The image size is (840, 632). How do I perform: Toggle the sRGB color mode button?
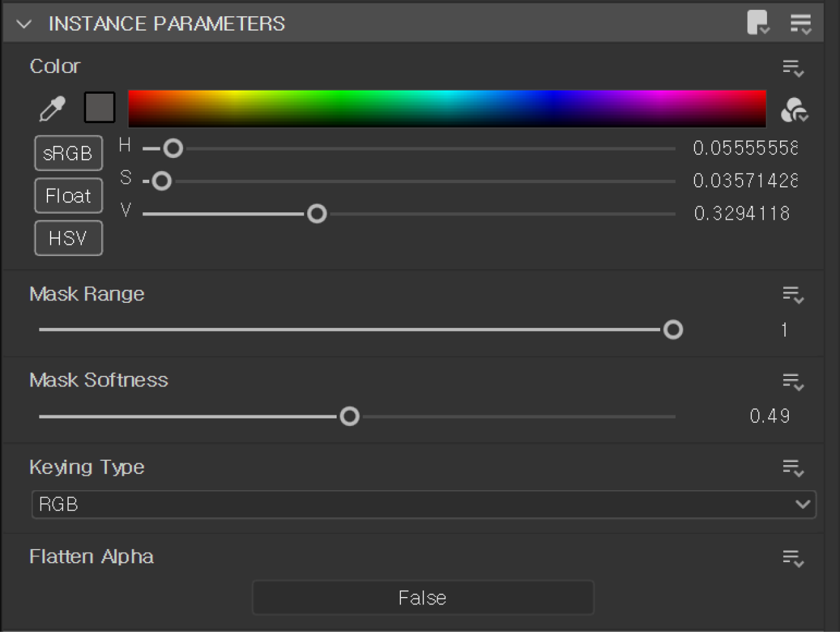[68, 153]
